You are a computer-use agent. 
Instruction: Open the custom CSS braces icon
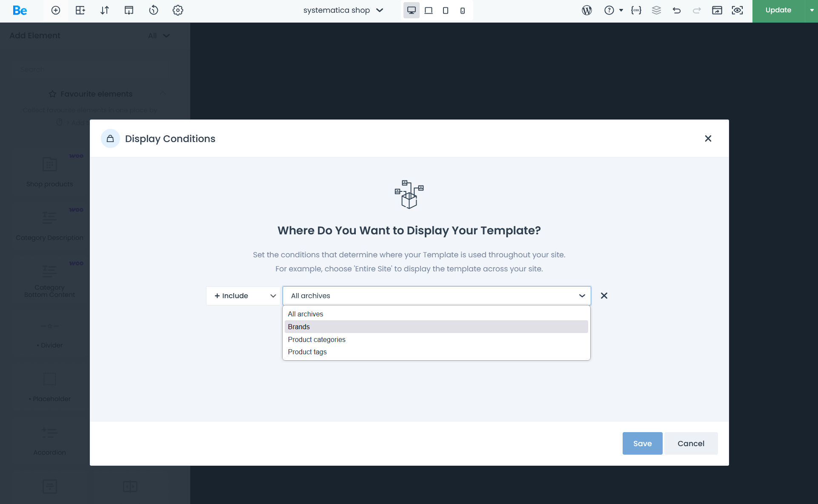click(x=636, y=10)
